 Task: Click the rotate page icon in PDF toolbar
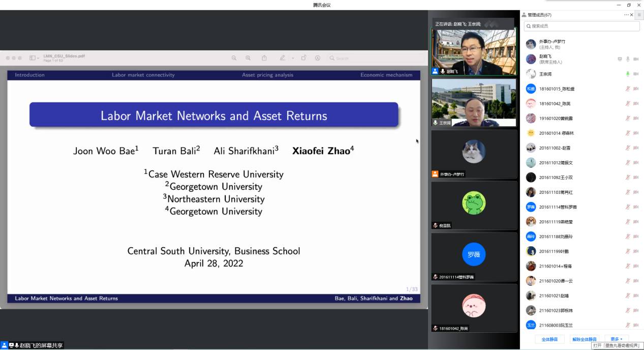303,58
